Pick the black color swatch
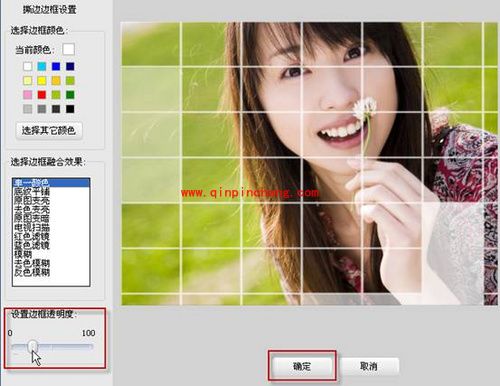This screenshot has height=386, width=500. tap(70, 109)
